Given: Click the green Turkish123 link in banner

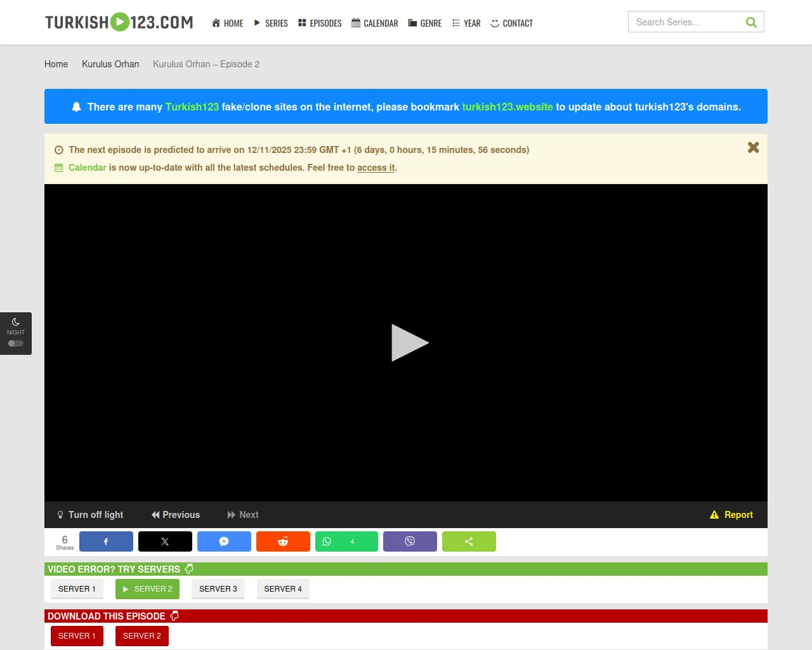Looking at the screenshot, I should click(192, 107).
